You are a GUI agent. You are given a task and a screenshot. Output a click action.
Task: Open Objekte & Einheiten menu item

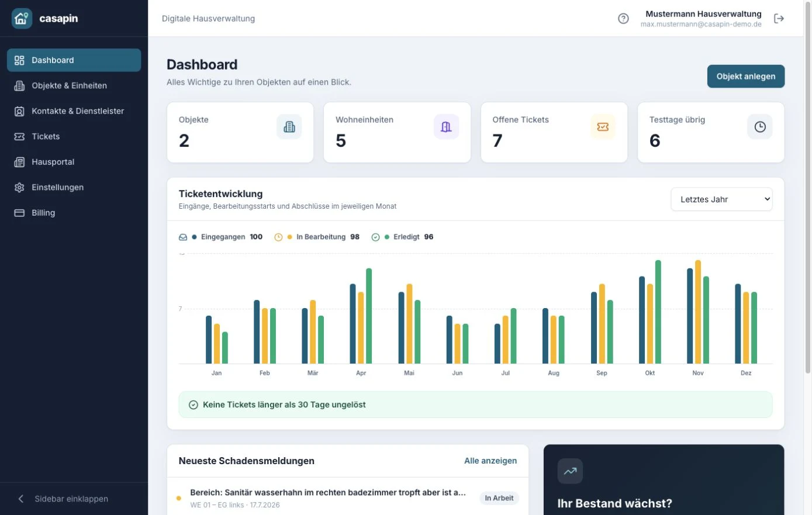click(74, 85)
